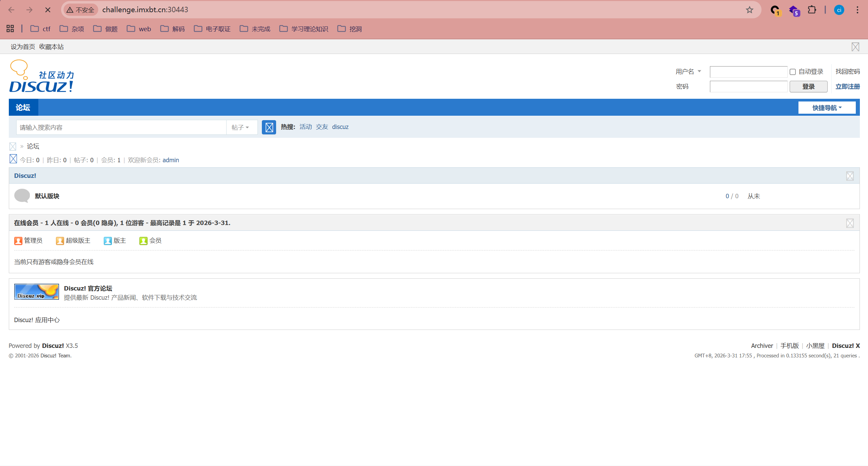Viewport: 868px width, 466px height.
Task: Click the Discuz.vip banner thumbnail
Action: (37, 292)
